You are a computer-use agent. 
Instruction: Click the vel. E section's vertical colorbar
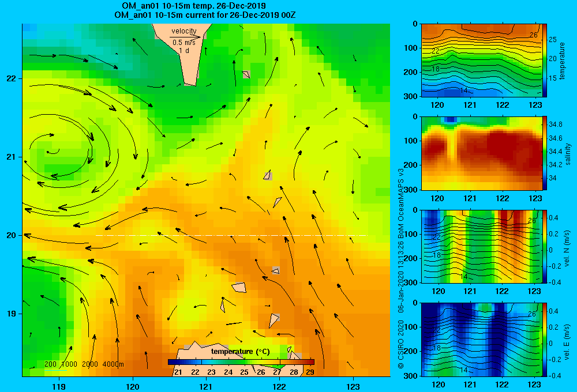[545, 340]
